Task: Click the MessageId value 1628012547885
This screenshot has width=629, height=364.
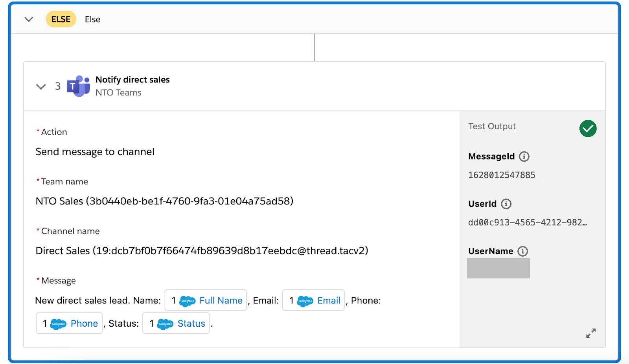Action: pos(502,175)
